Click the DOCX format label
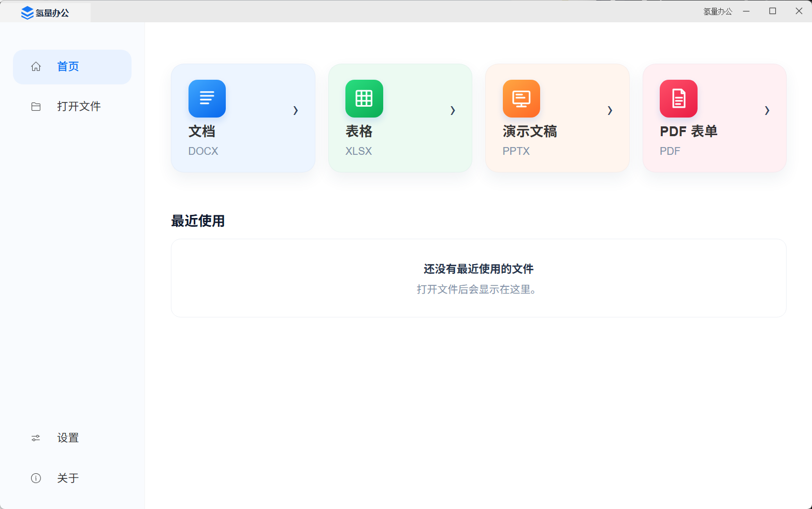Viewport: 812px width, 509px height. tap(204, 151)
